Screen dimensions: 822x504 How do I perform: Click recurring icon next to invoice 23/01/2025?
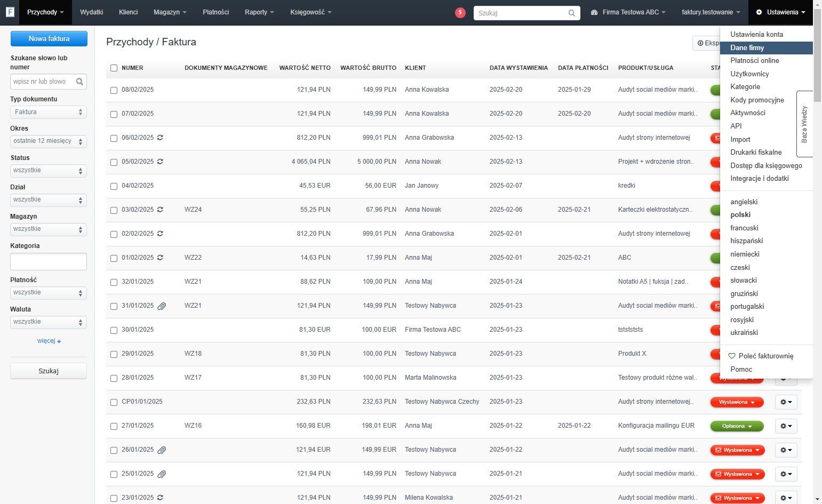pyautogui.click(x=160, y=498)
